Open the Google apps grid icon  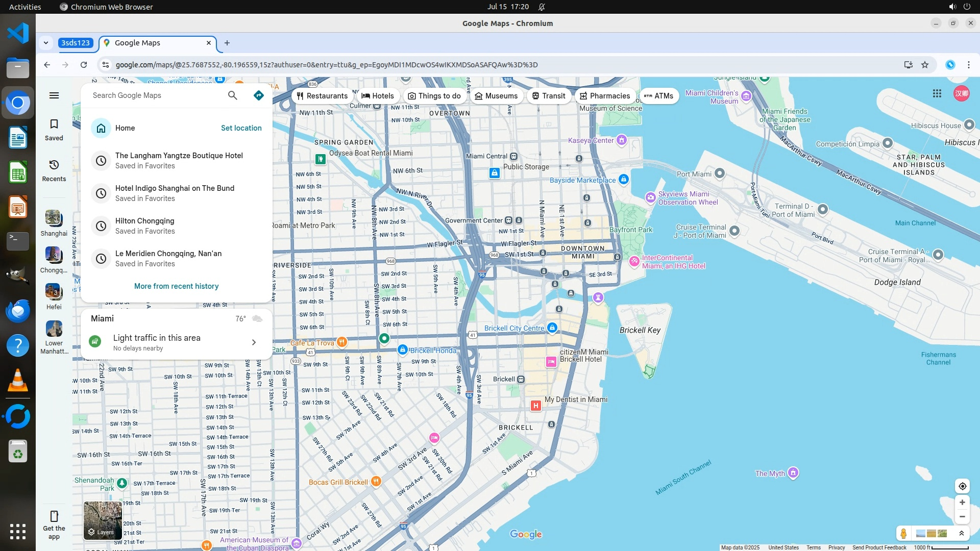point(937,93)
